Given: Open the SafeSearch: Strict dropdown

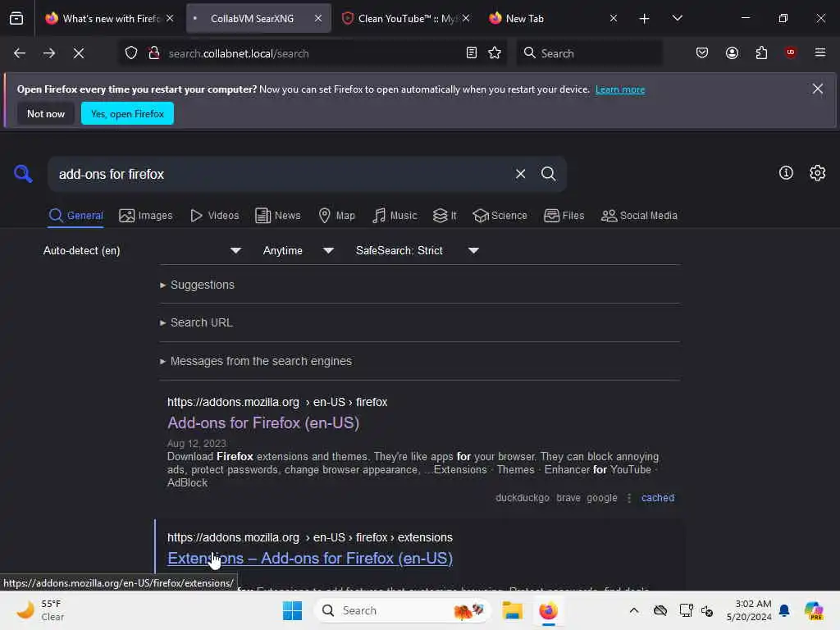Looking at the screenshot, I should (417, 251).
